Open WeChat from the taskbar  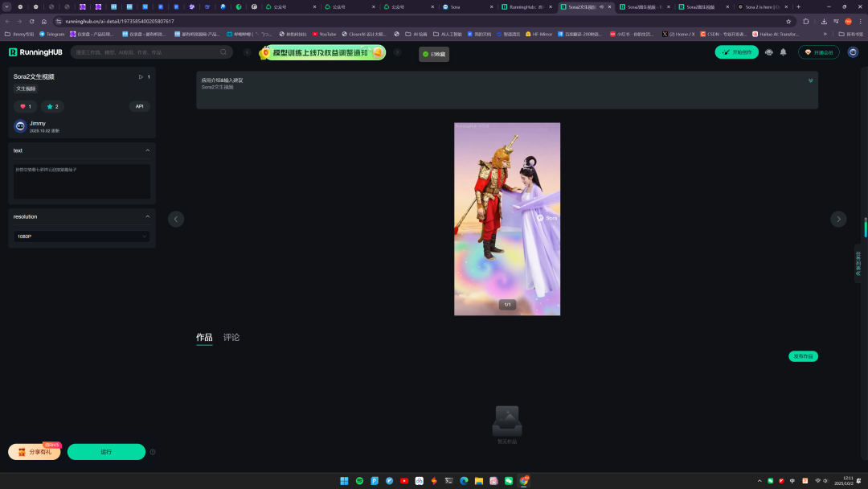509,481
